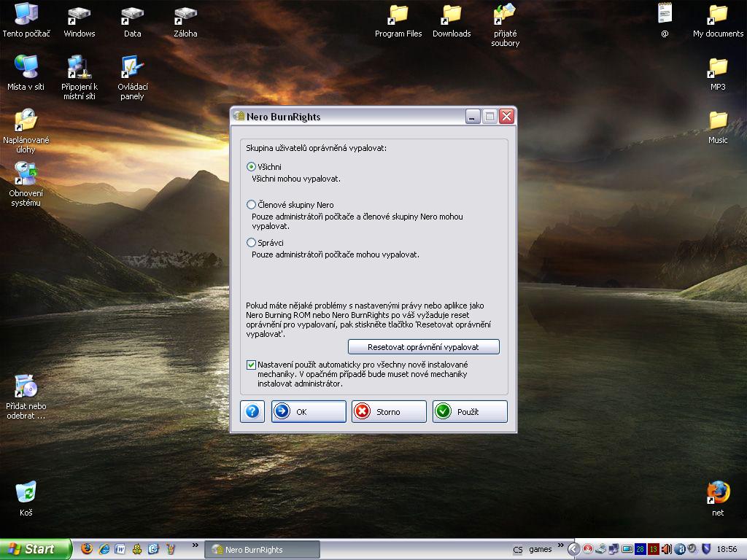747x560 pixels.
Task: Select the MP3 folder on the desktop
Action: tap(718, 74)
